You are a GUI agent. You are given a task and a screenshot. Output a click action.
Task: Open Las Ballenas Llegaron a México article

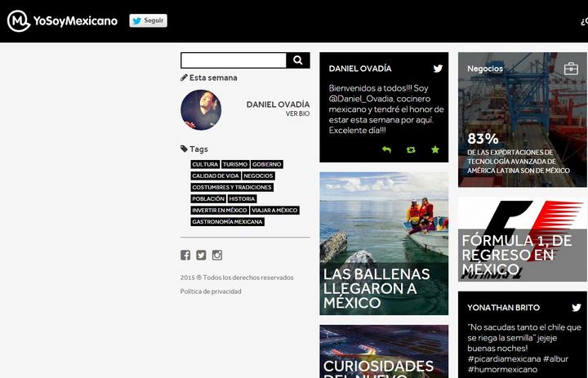tap(384, 287)
